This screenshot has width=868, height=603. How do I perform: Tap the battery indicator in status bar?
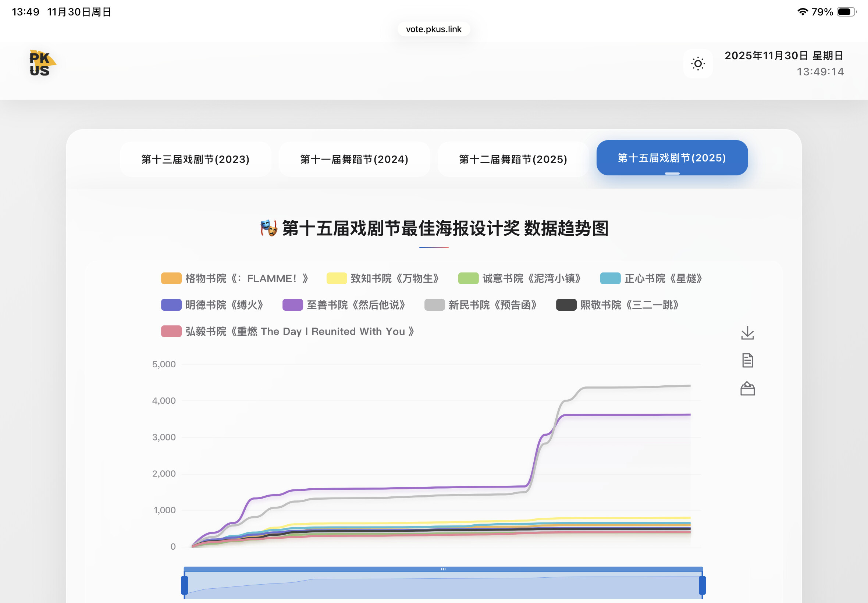click(x=846, y=12)
